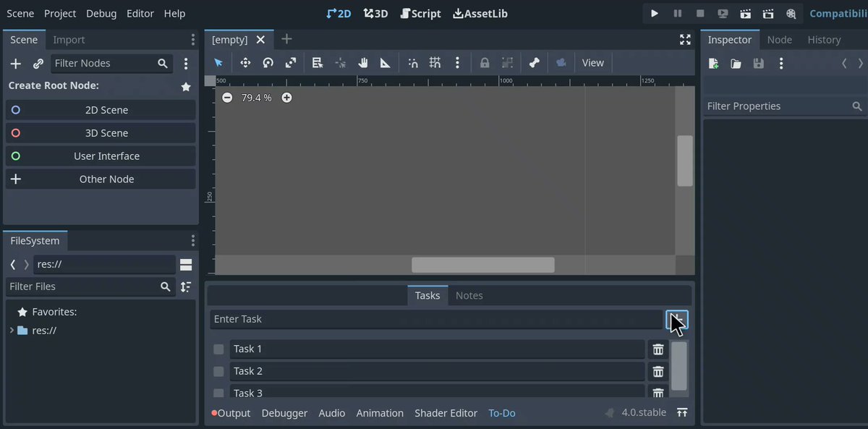Select the Move tool in the canvas toolbar

245,62
